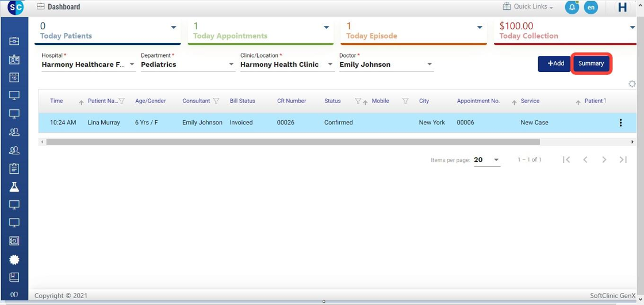Viewport: 644px width, 305px height.
Task: Click the monitor icon just below the flask icon
Action: point(14,204)
